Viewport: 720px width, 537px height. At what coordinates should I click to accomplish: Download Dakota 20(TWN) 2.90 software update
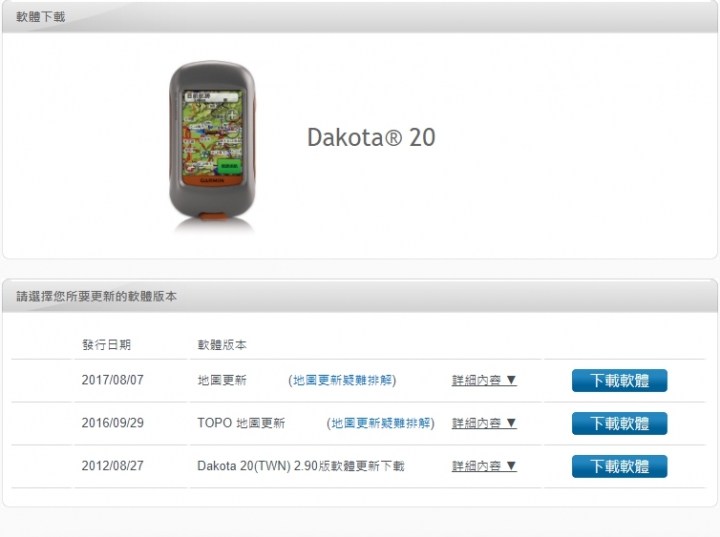tap(619, 466)
